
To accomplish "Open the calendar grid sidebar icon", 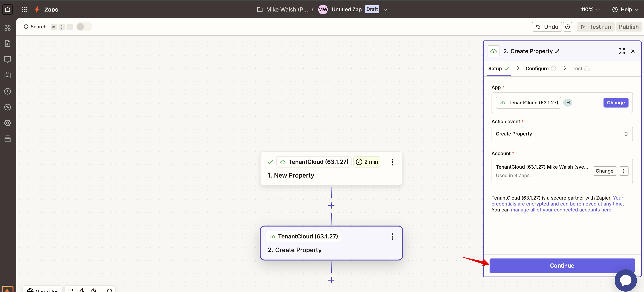I will (x=8, y=75).
